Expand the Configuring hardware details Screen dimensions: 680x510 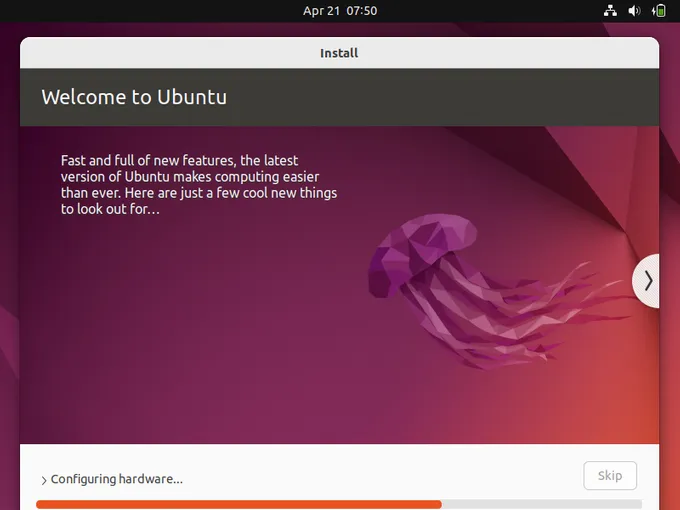[44, 480]
